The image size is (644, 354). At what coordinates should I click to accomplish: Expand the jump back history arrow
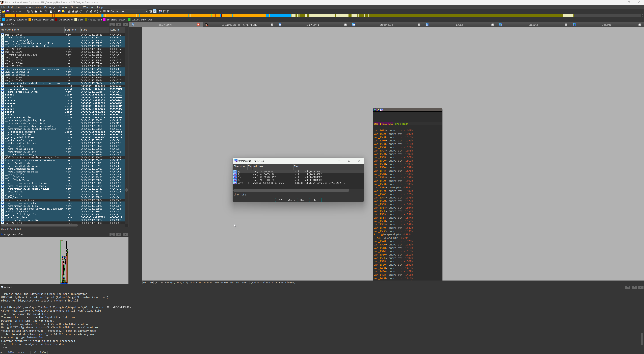(x=16, y=11)
